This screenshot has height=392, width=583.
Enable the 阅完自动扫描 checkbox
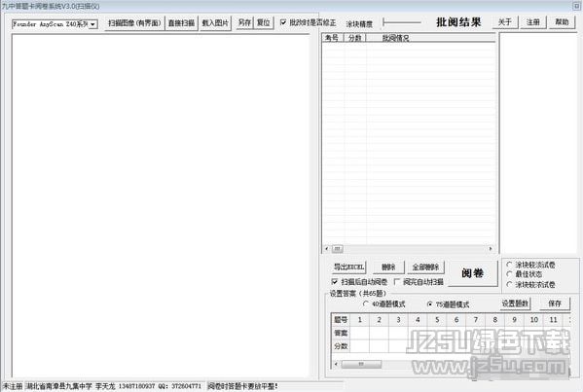click(x=397, y=282)
